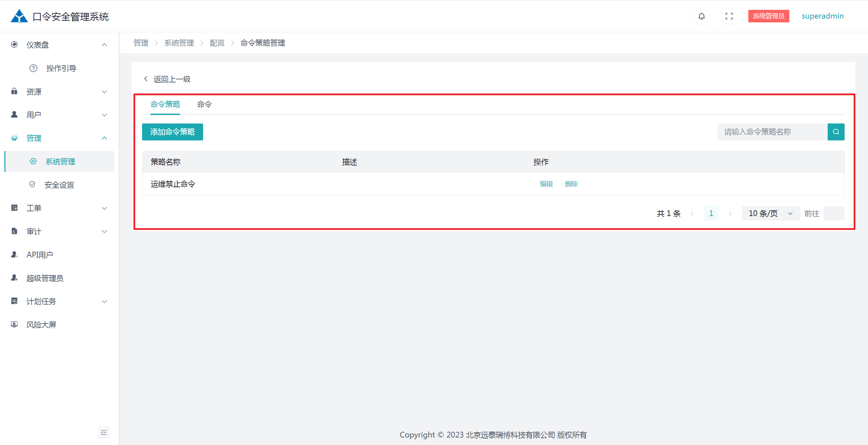
Task: Expand the 审计 sidebar menu
Action: [104, 232]
